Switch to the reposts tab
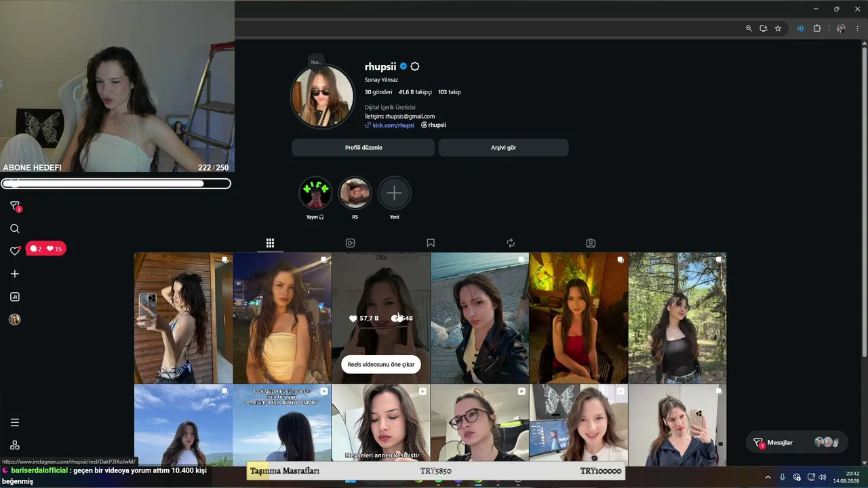The width and height of the screenshot is (868, 488). [511, 243]
